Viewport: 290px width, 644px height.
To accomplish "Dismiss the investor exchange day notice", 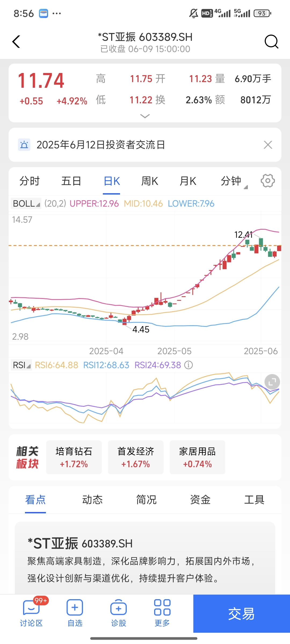I will pos(268,145).
